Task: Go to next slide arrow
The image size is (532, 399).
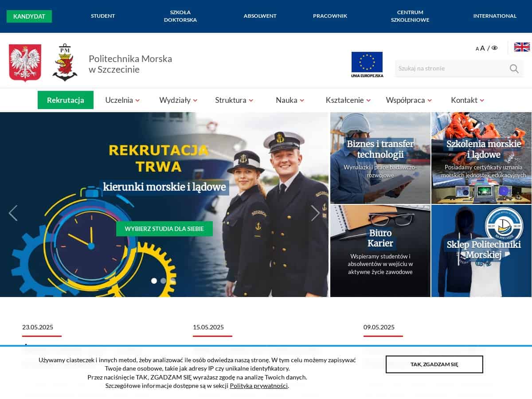Action: pyautogui.click(x=315, y=213)
